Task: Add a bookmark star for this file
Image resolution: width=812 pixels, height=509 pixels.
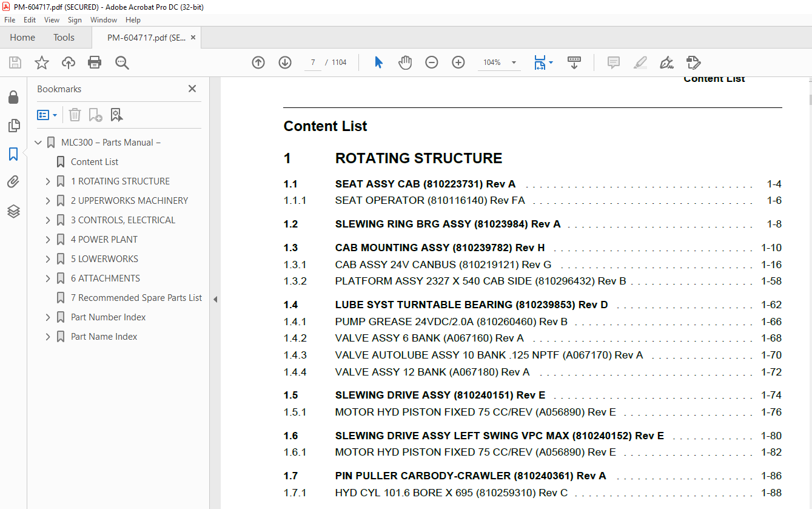Action: point(42,62)
